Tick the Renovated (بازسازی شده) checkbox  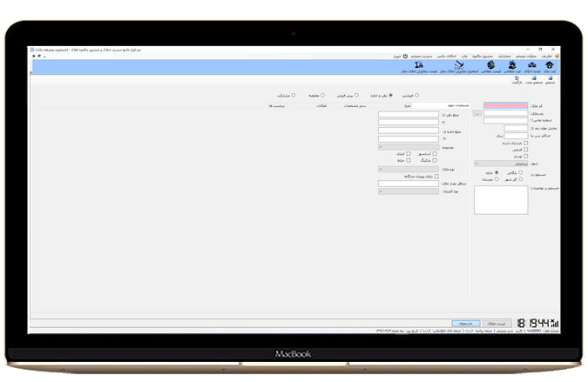(526, 143)
